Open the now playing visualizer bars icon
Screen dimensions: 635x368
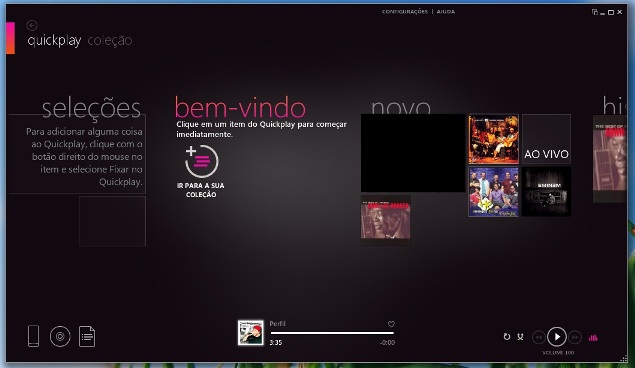tap(593, 337)
